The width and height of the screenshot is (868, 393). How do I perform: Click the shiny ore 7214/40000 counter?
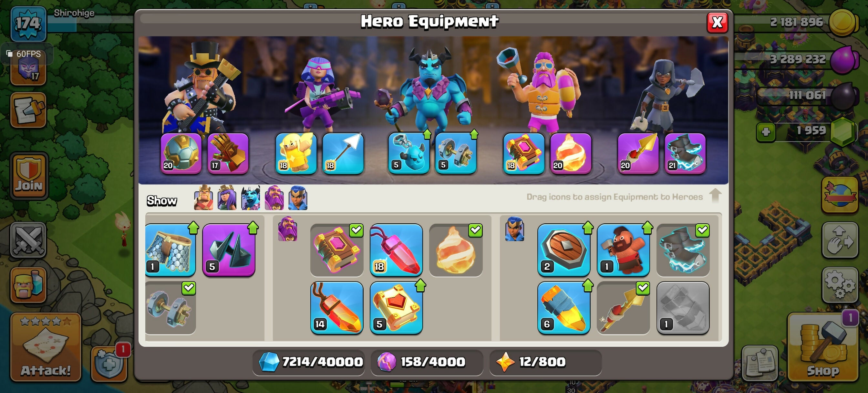(309, 362)
